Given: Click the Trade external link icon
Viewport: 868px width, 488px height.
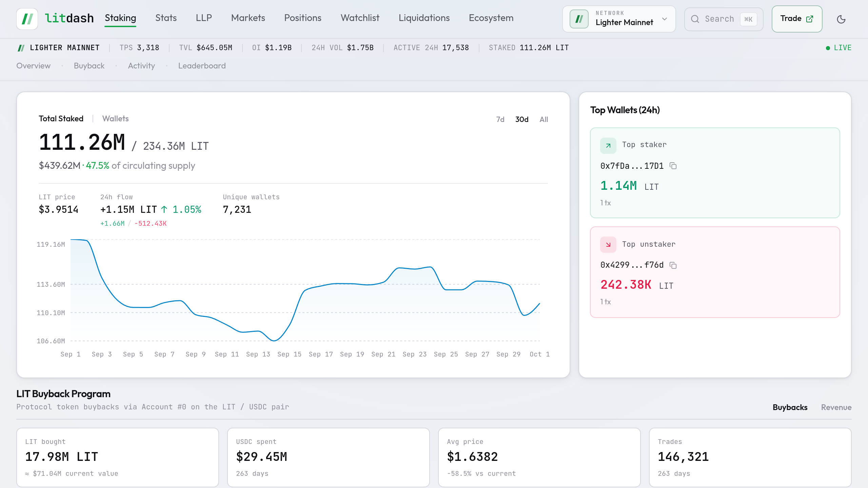Looking at the screenshot, I should 810,19.
